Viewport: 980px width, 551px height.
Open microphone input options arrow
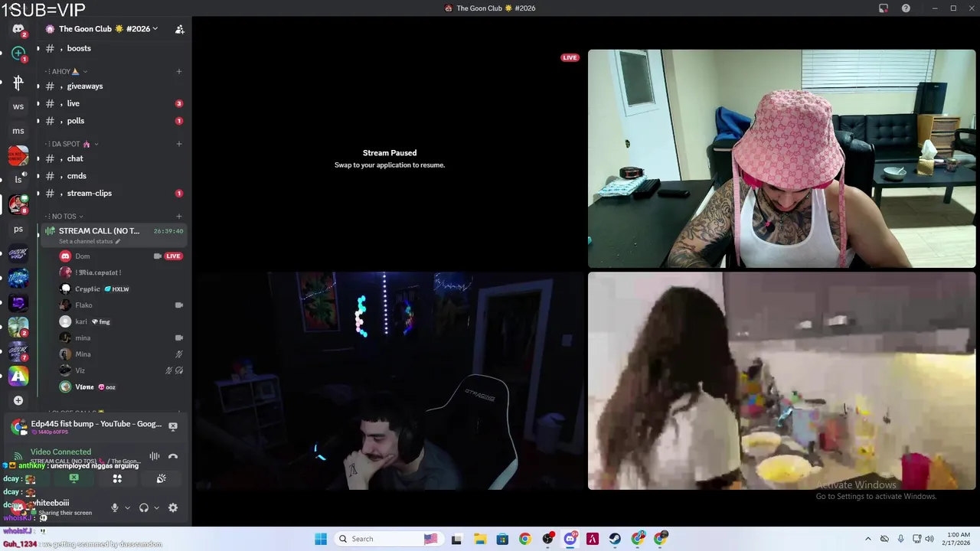(127, 507)
